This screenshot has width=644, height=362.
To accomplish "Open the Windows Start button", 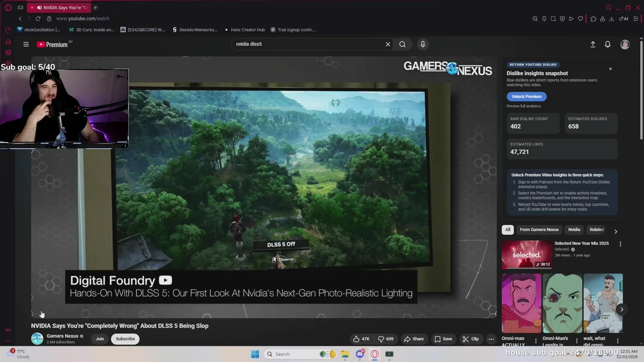I will click(255, 354).
